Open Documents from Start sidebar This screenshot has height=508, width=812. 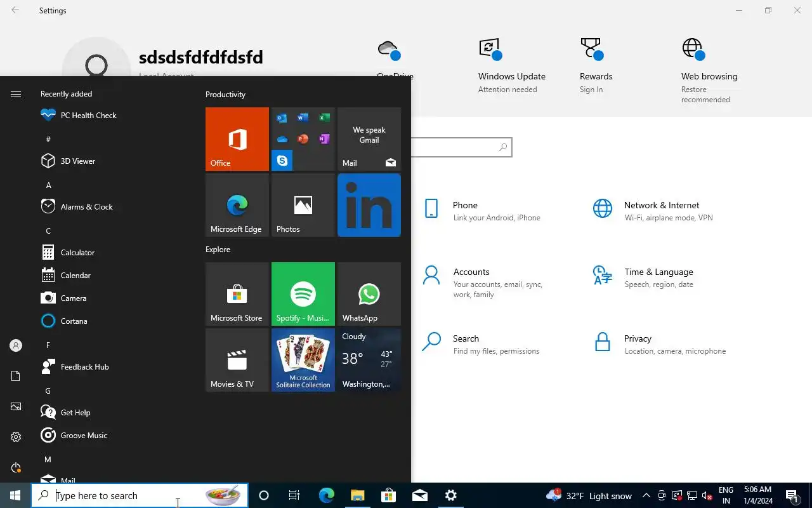16,376
